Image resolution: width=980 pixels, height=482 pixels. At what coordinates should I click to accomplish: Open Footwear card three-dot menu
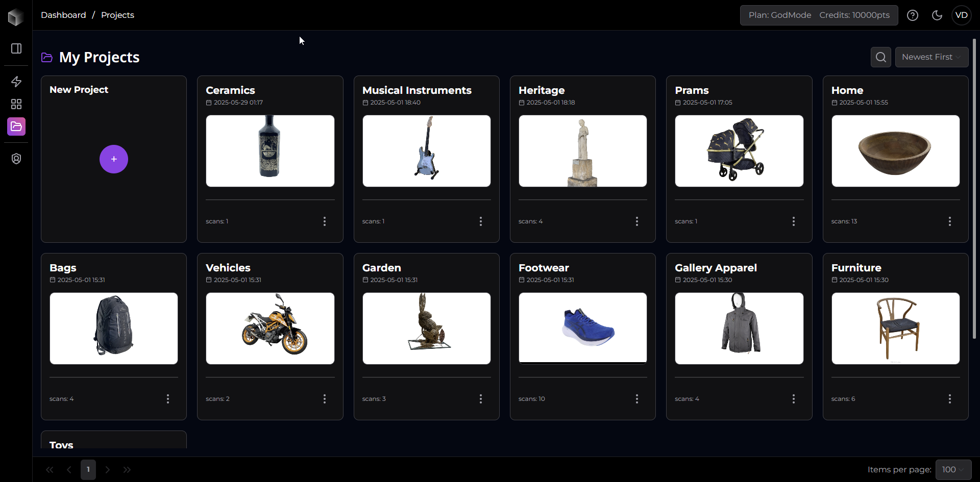(x=637, y=399)
